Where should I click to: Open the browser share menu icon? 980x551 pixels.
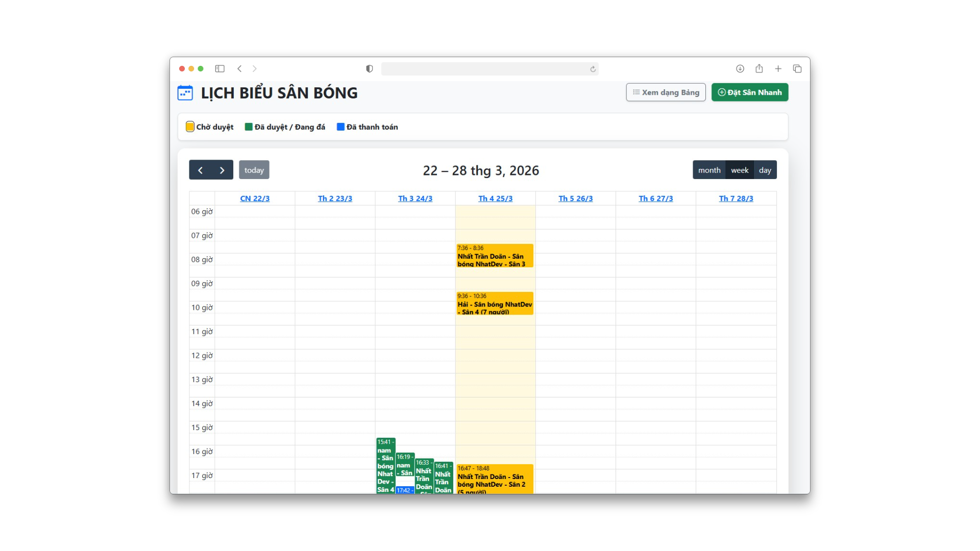(759, 68)
